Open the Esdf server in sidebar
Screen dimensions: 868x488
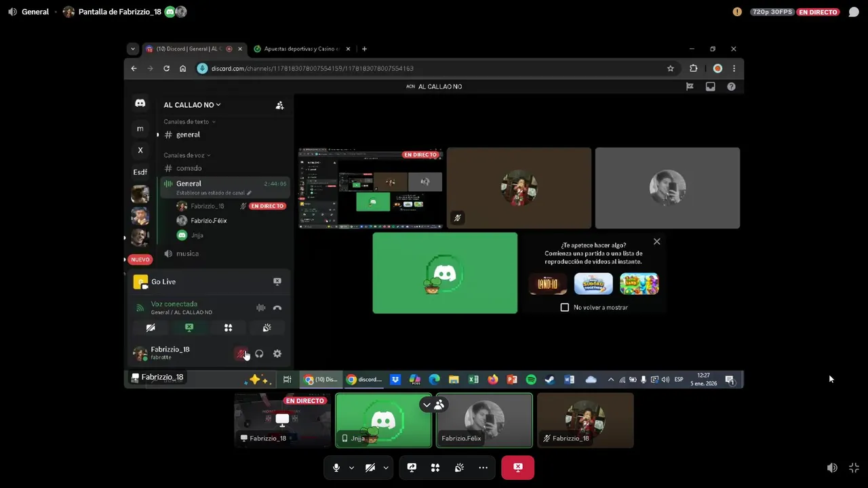(x=140, y=172)
